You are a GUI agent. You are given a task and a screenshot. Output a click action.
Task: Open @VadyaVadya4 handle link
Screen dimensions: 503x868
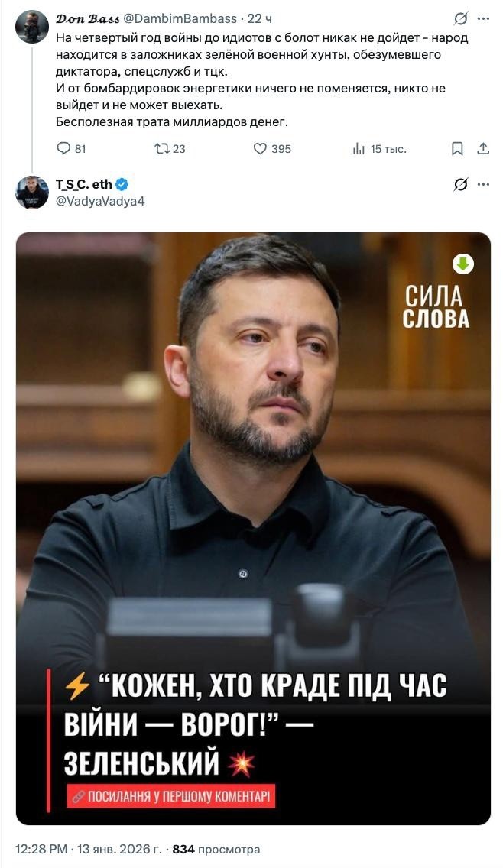(x=100, y=201)
